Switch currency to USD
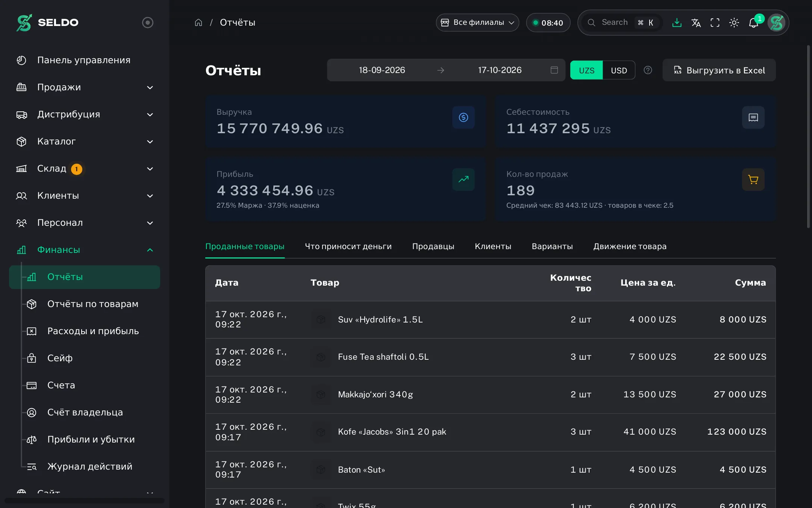The width and height of the screenshot is (812, 508). point(619,70)
